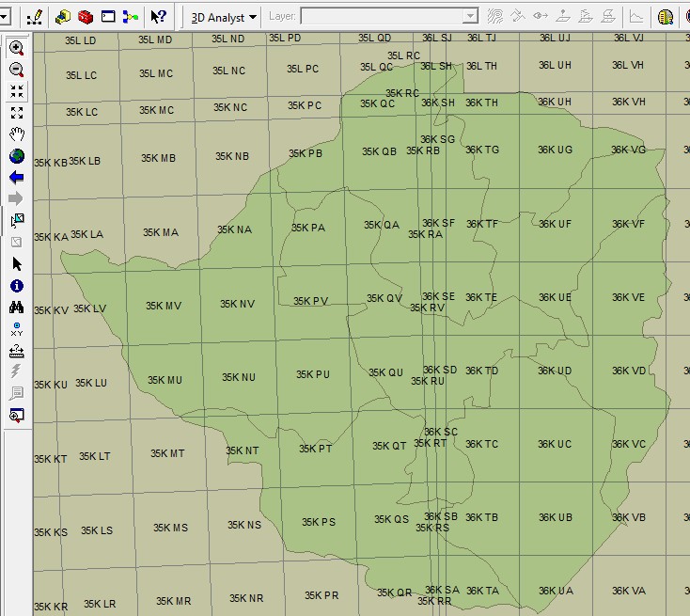Viewport: 690px width, 616px height.
Task: Click the What's This help pointer
Action: [158, 17]
